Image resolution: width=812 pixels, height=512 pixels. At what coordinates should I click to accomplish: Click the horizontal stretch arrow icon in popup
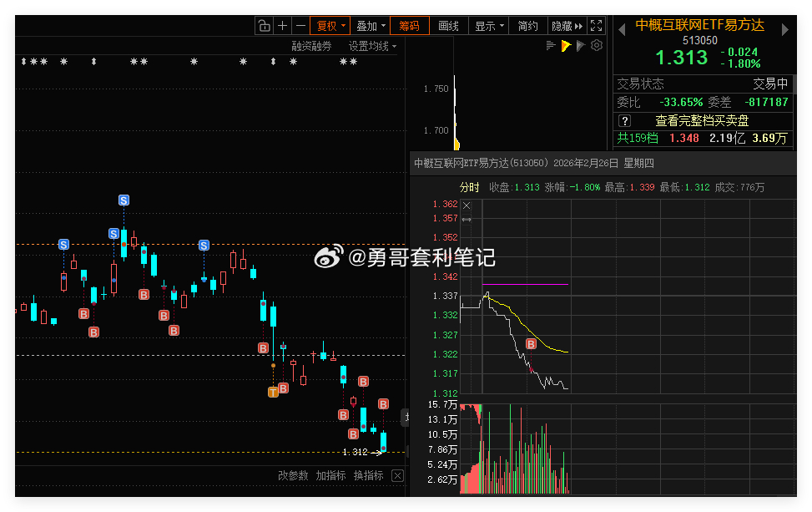point(467,219)
